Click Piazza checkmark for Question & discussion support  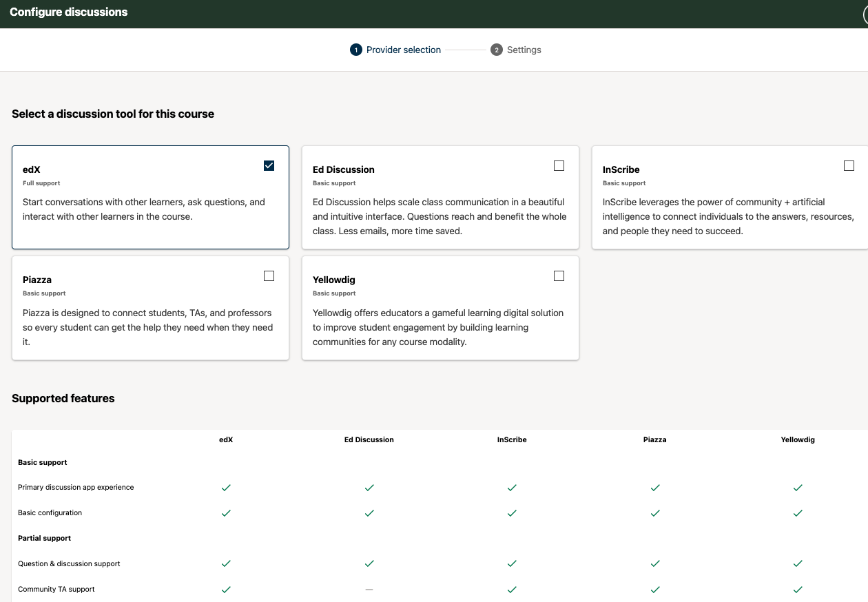click(x=654, y=563)
